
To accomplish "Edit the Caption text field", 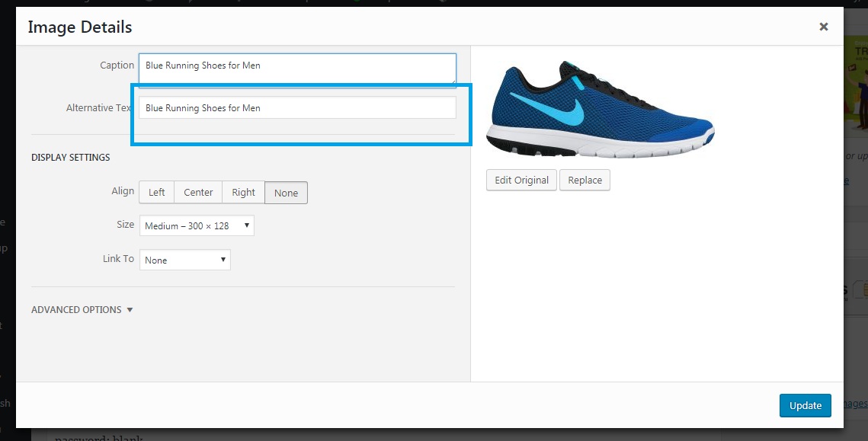I will coord(297,70).
